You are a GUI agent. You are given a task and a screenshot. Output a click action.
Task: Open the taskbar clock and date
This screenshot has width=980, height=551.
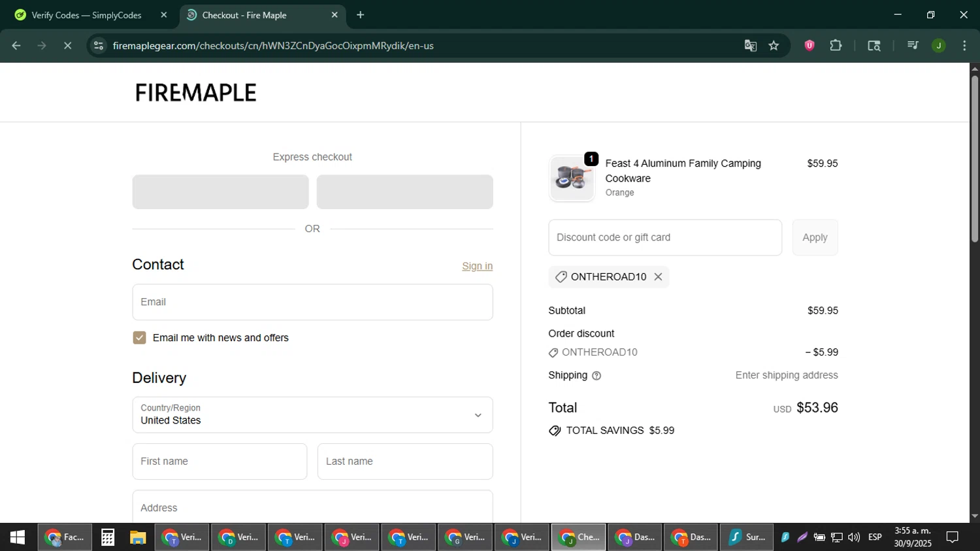click(x=913, y=537)
